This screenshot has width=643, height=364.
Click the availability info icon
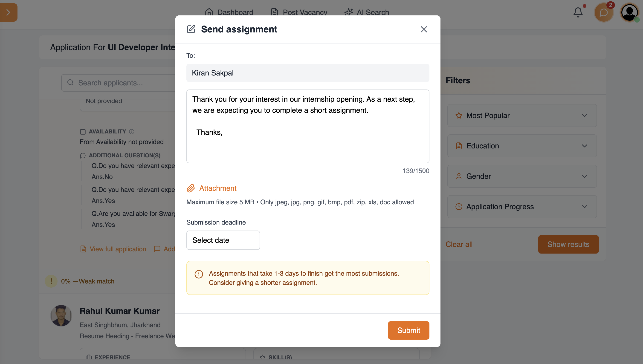click(132, 132)
